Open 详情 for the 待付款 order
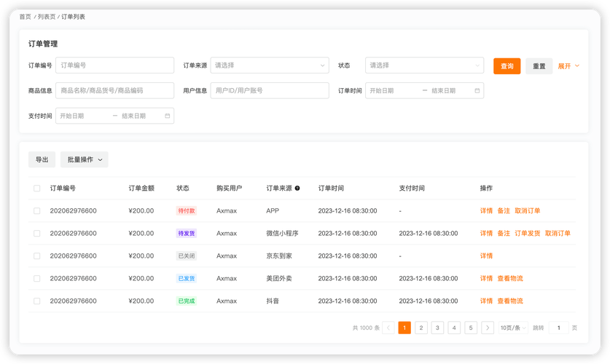610x364 pixels. coord(486,211)
